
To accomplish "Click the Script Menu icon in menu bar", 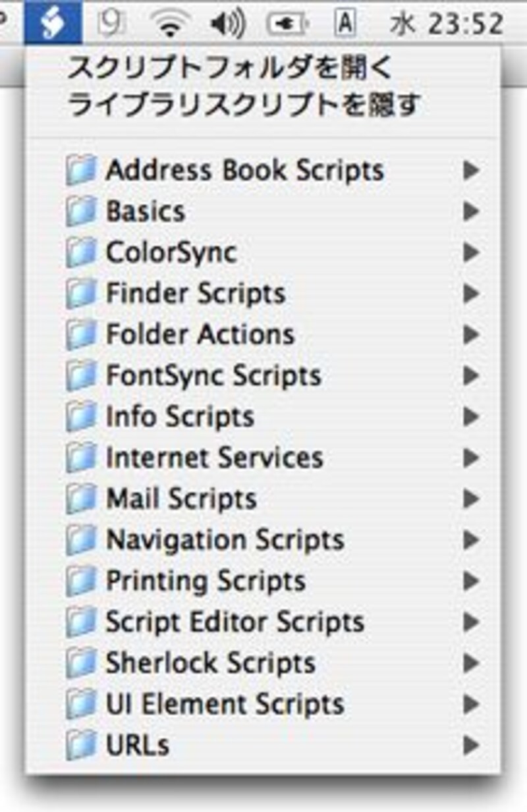I will click(x=53, y=22).
